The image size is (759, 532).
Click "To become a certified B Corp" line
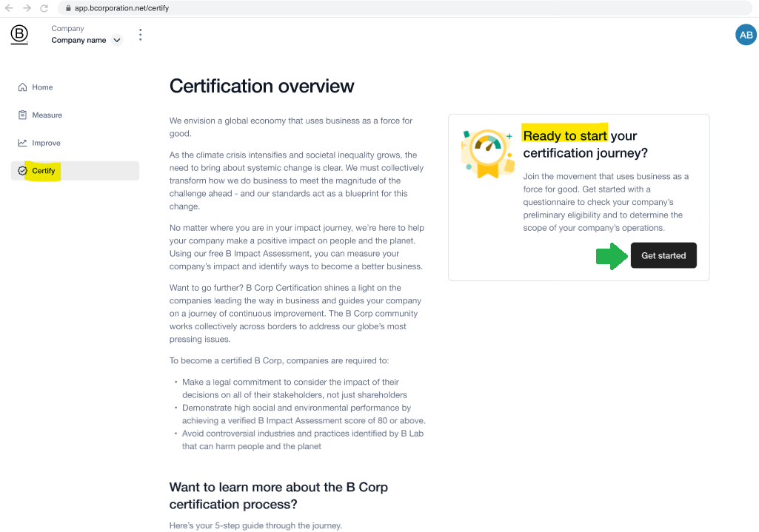[x=279, y=361]
